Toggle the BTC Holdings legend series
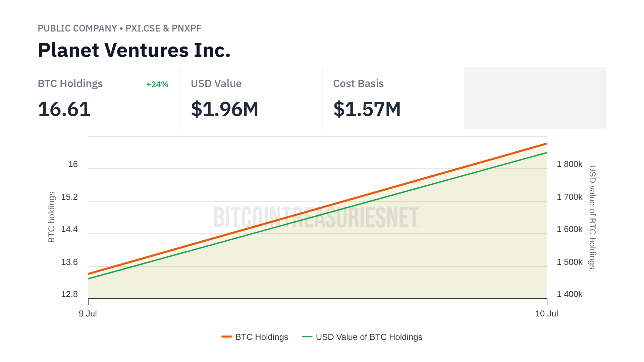Screen dimensions: 644x362 click(262, 337)
